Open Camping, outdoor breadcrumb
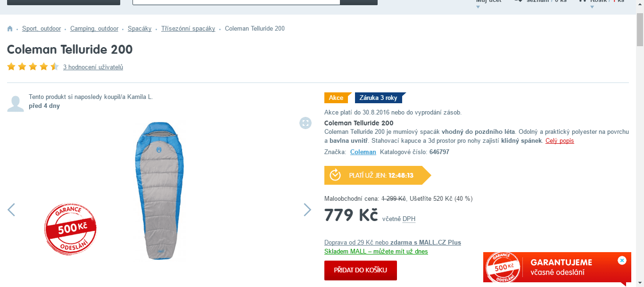 [94, 29]
